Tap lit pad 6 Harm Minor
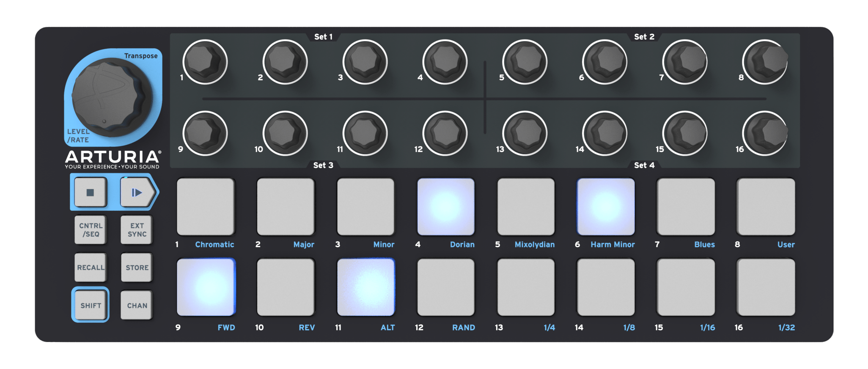Image resolution: width=868 pixels, height=369 pixels. 606,207
